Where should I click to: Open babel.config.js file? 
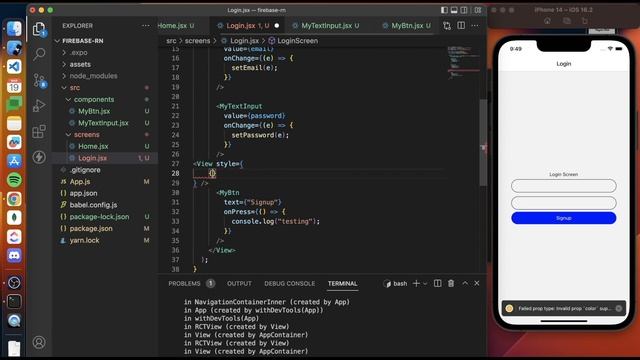[x=93, y=205]
